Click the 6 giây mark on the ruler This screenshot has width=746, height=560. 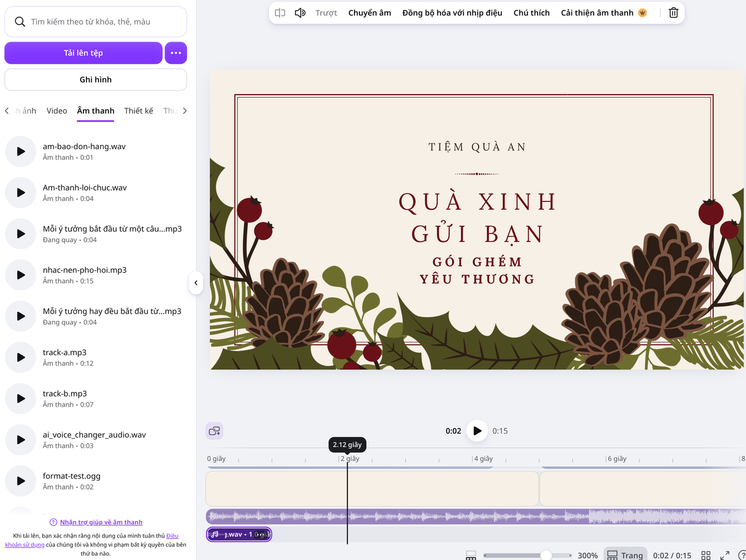(617, 459)
